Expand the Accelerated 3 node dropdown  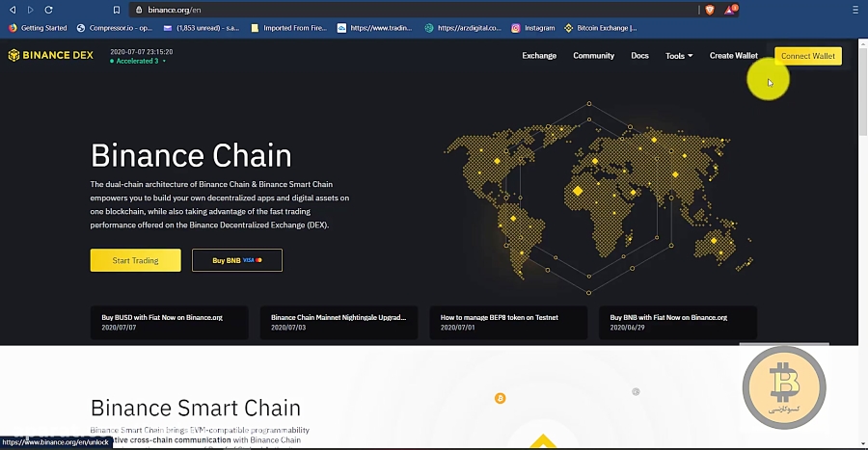[138, 61]
